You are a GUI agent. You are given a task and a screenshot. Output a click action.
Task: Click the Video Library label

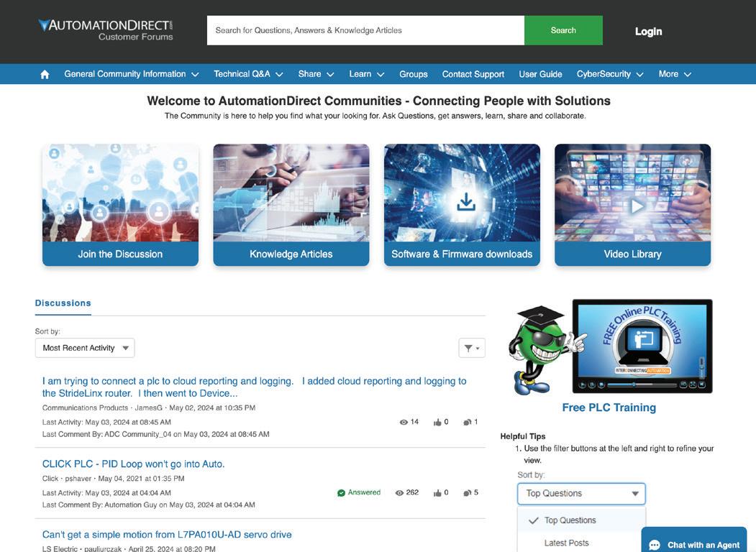(x=632, y=254)
